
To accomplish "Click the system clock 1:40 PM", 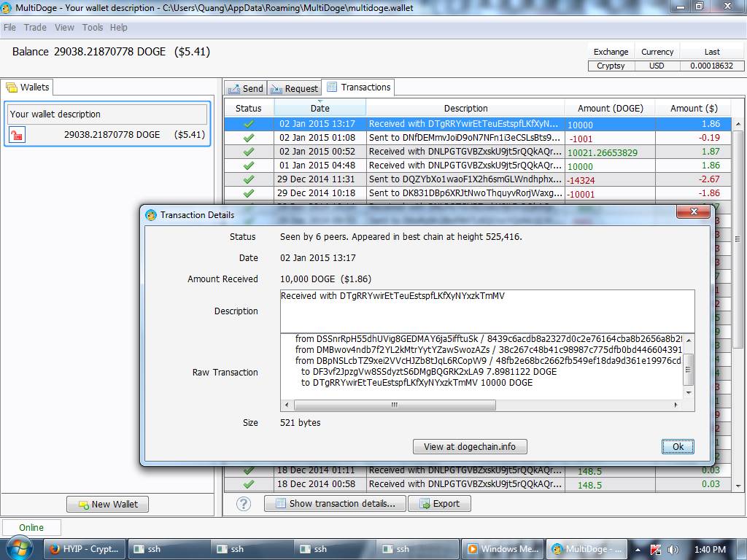I will (711, 550).
